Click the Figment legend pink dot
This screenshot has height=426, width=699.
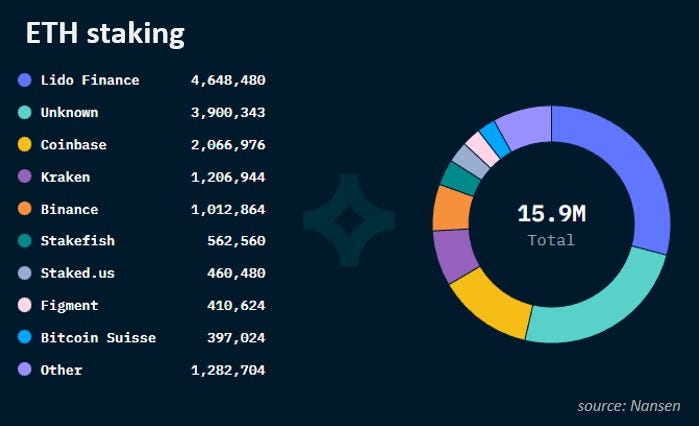click(25, 305)
